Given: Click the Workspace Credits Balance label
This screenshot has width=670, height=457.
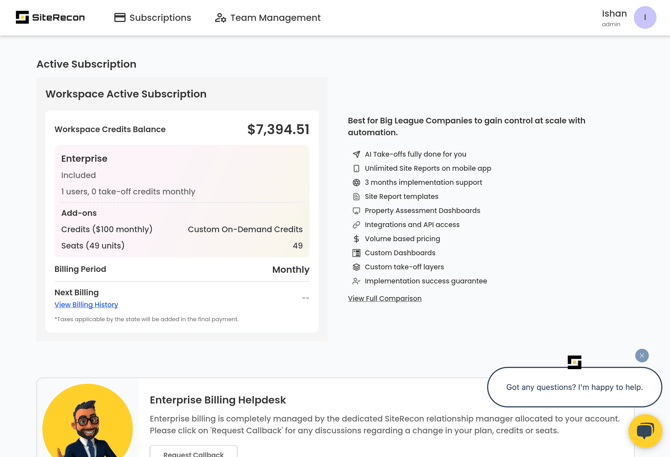Looking at the screenshot, I should point(110,129).
